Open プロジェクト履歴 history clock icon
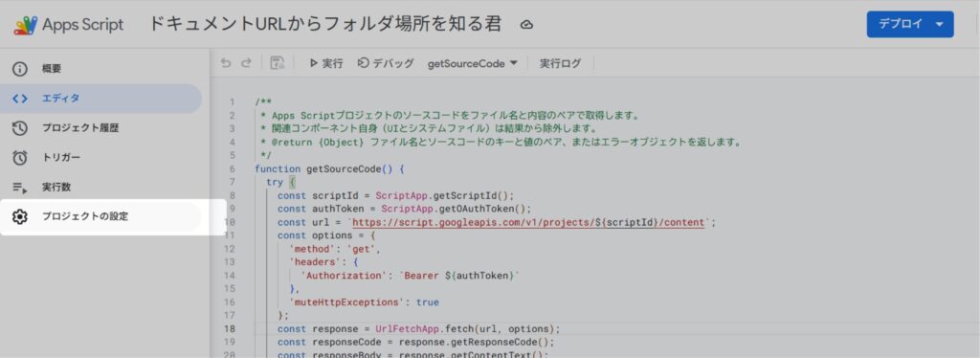The image size is (980, 358). (x=20, y=128)
